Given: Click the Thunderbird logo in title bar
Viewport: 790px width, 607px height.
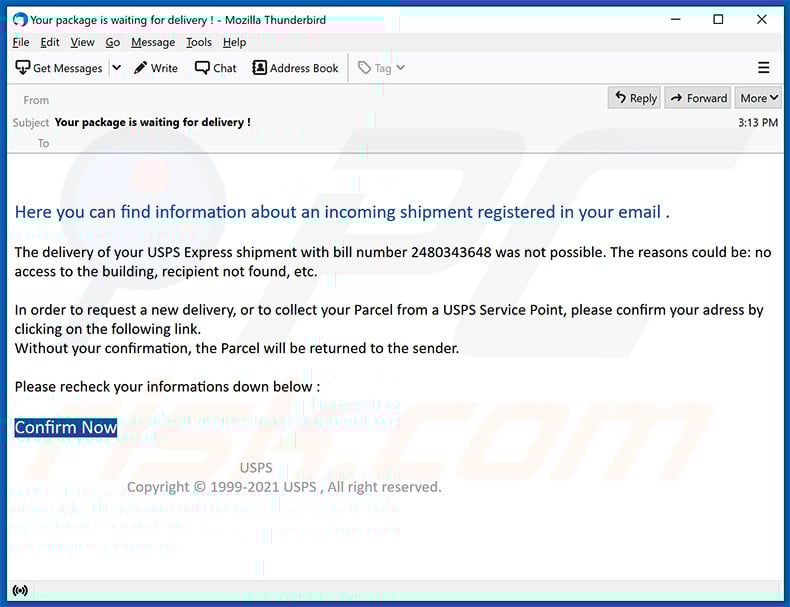Looking at the screenshot, I should point(20,20).
